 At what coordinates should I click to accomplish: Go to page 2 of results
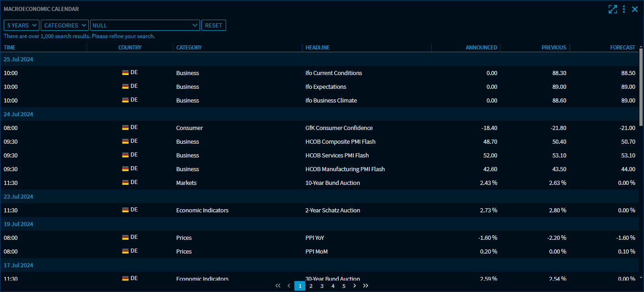(311, 286)
